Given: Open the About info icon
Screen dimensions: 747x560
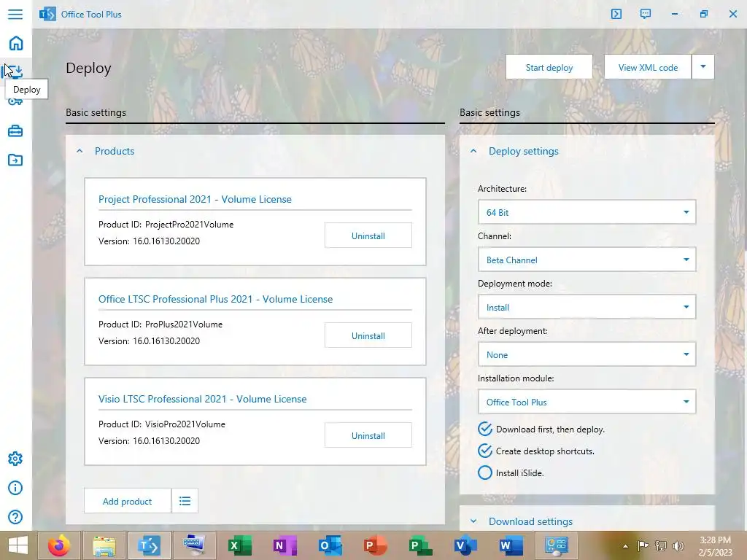Looking at the screenshot, I should click(x=15, y=488).
